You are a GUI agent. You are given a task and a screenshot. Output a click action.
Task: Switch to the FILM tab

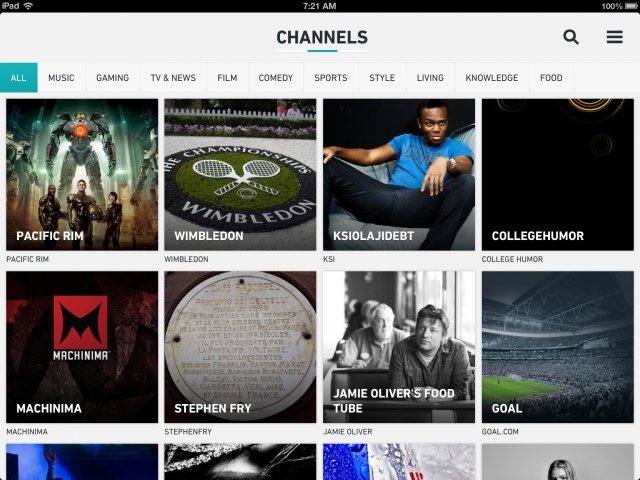[x=227, y=78]
